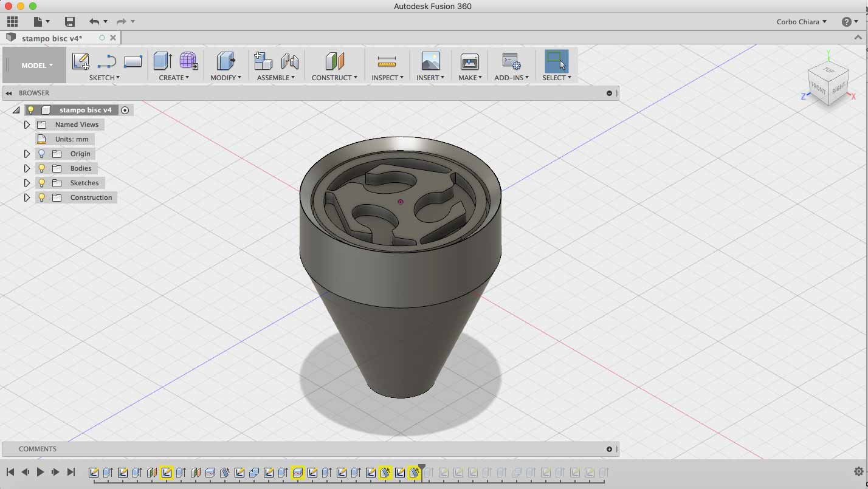Open the Corbo Chiara account dropdown
Screen dimensions: 868x489
[801, 22]
